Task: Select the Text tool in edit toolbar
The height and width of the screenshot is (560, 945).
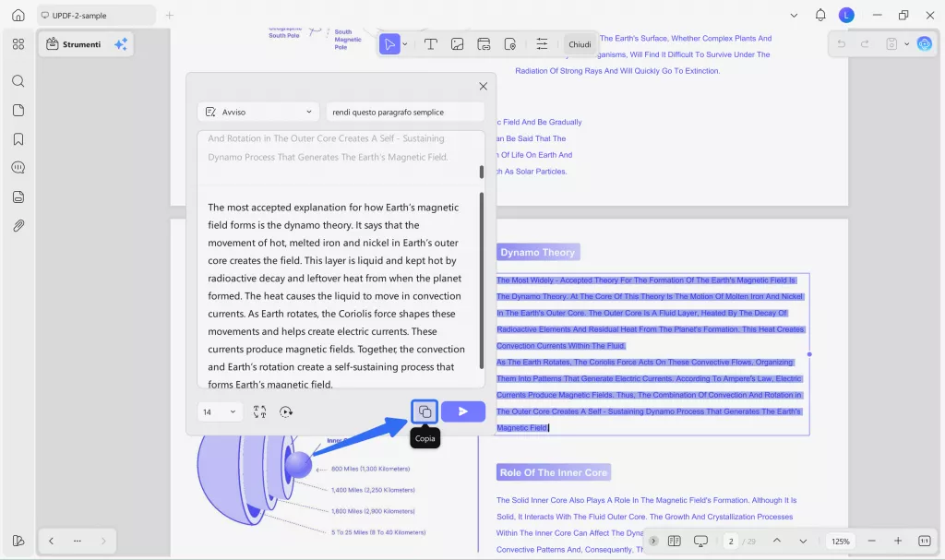Action: tap(430, 44)
